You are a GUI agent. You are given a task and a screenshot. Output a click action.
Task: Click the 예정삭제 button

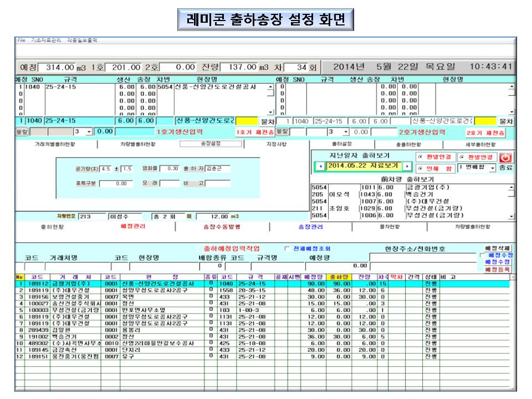(498, 248)
